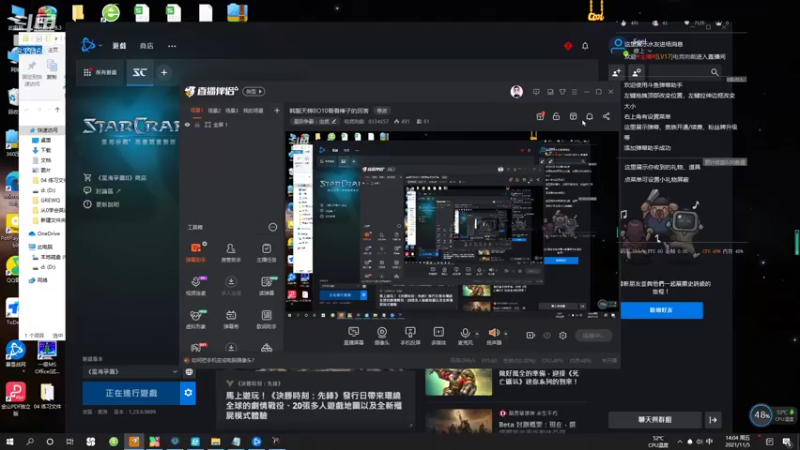Viewport: 800px width, 450px height.
Task: Open Task View on taskbar
Action: click(x=70, y=441)
